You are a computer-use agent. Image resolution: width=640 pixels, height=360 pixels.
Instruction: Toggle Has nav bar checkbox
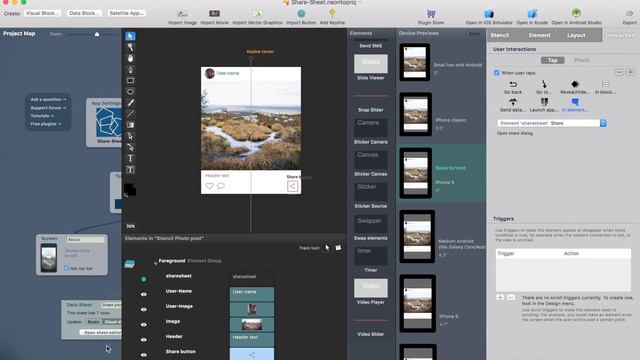point(66,268)
